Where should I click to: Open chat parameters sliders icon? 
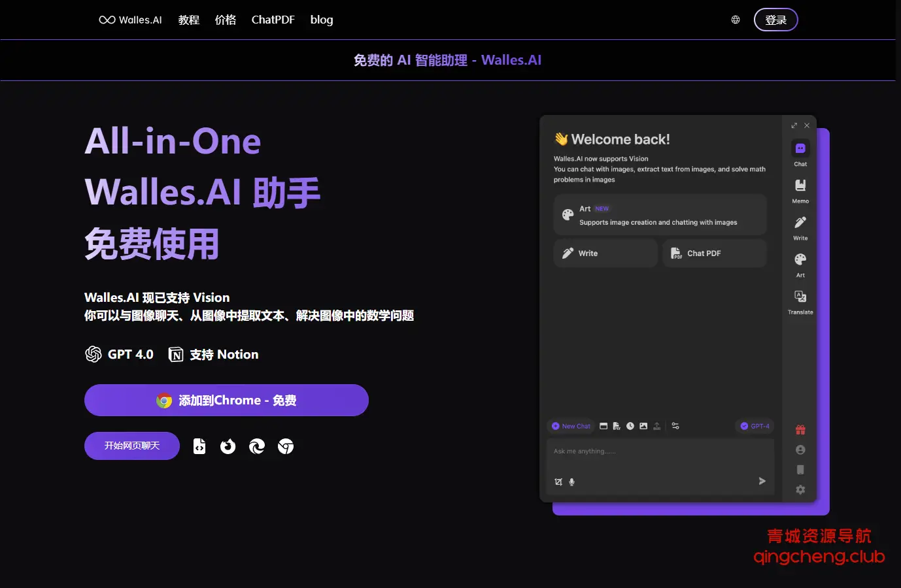pos(675,426)
